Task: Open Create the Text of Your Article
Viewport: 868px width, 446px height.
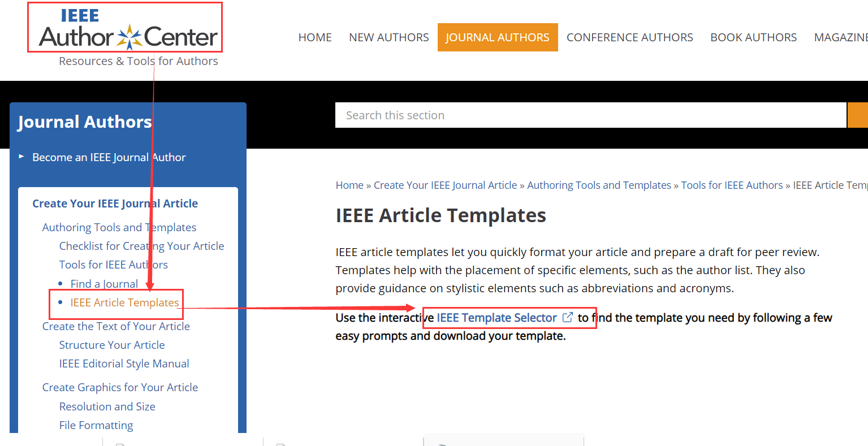Action: [116, 326]
